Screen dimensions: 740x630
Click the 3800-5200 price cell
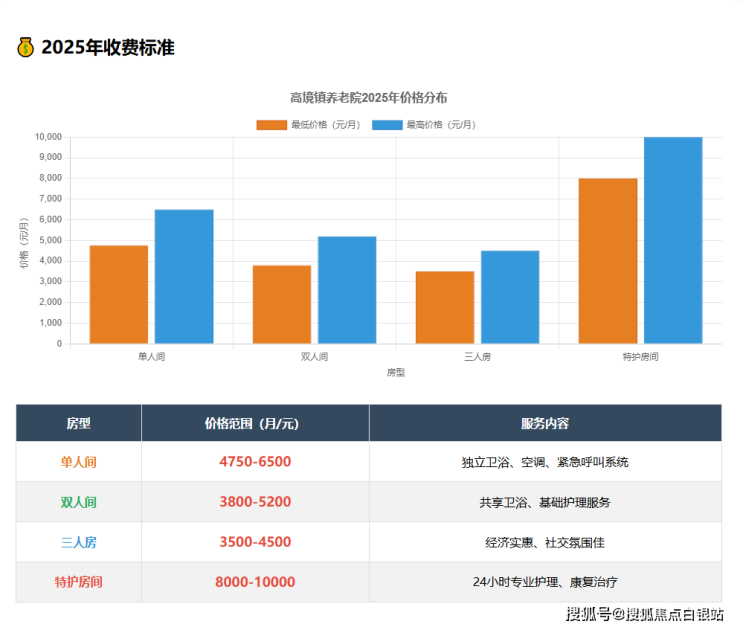click(255, 502)
